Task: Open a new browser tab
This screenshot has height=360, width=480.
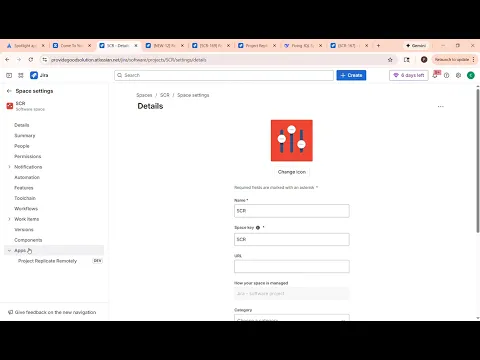Action: [x=378, y=45]
